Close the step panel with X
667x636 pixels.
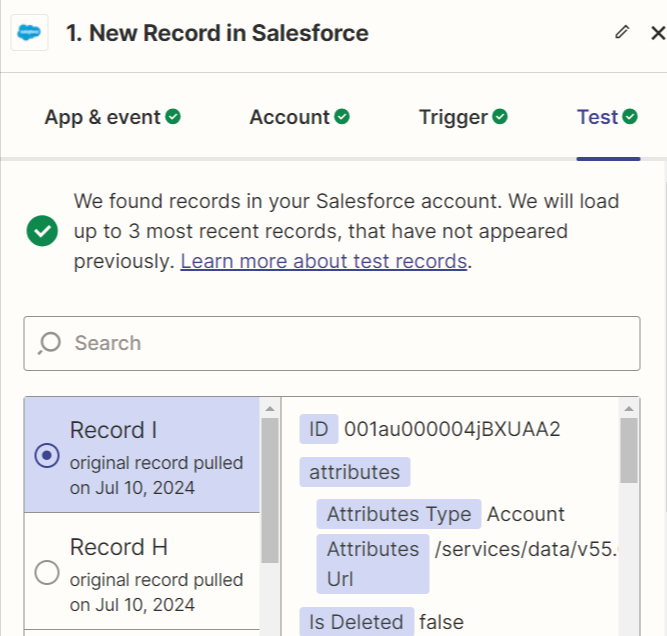click(x=658, y=32)
